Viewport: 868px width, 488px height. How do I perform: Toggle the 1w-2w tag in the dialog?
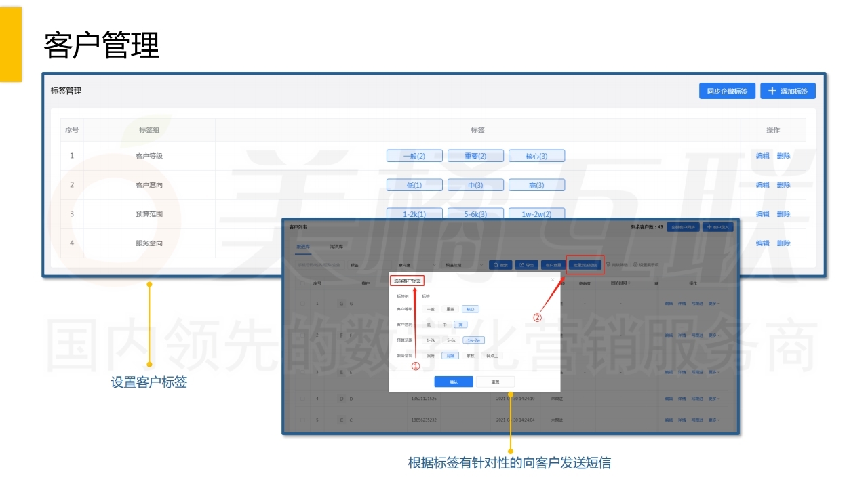[x=473, y=340]
